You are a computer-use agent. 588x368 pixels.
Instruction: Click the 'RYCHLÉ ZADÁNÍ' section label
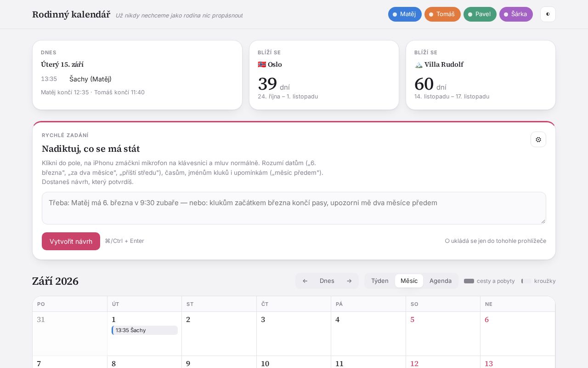(x=65, y=135)
